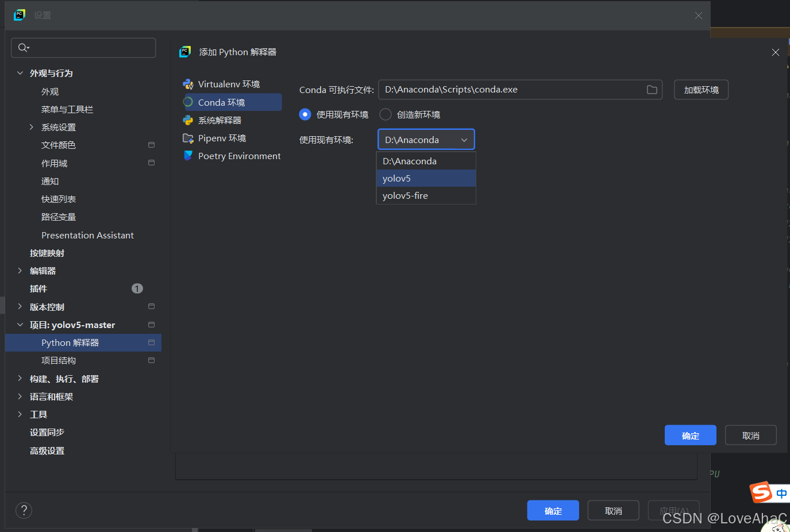Click PyCharm logo in Add Python Interpreter dialog
The height and width of the screenshot is (532, 790).
(185, 52)
